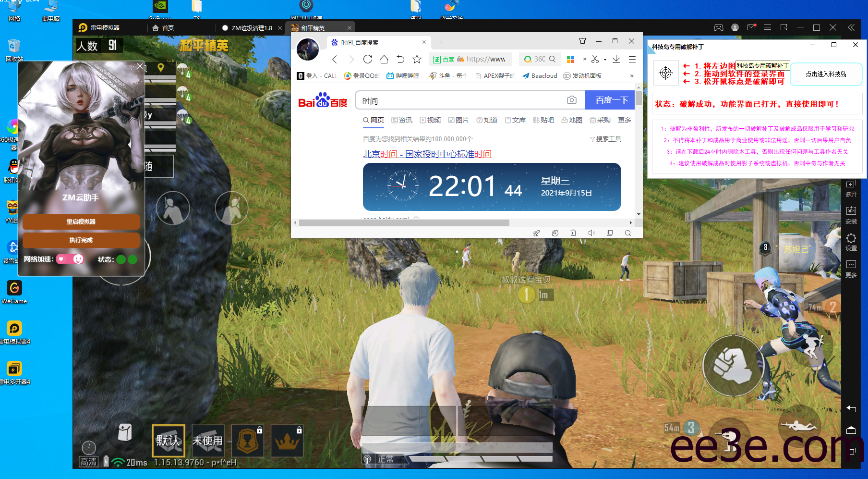Clear browsing data via trash icon in browser toolbar
The height and width of the screenshot is (479, 868).
pyautogui.click(x=573, y=233)
